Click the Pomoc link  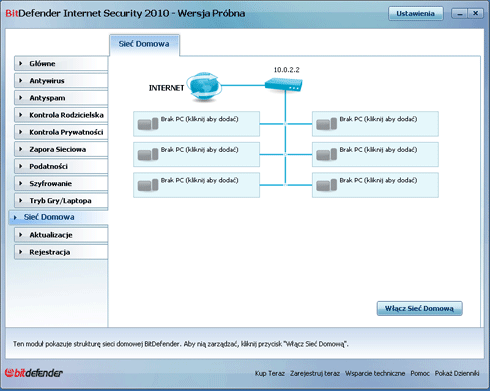(420, 373)
